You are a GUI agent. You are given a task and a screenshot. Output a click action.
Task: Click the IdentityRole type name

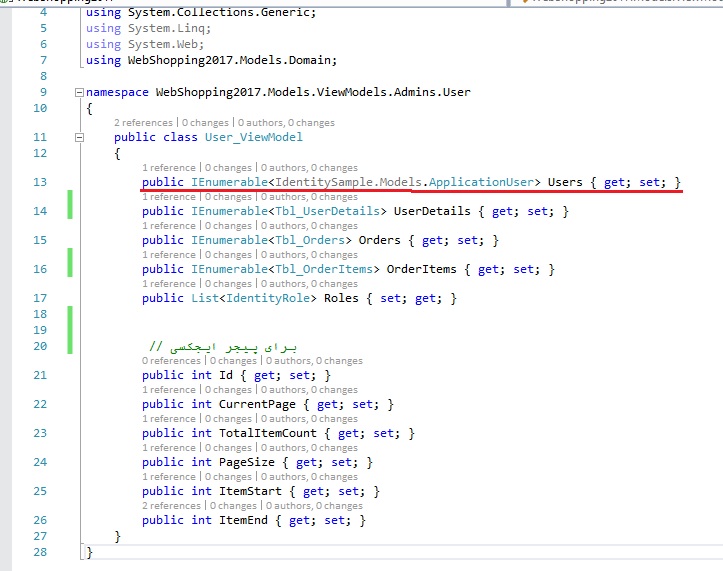click(x=268, y=298)
